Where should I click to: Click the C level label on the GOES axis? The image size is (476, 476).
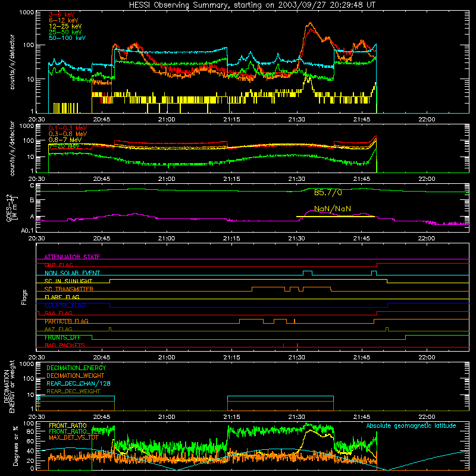point(32,186)
